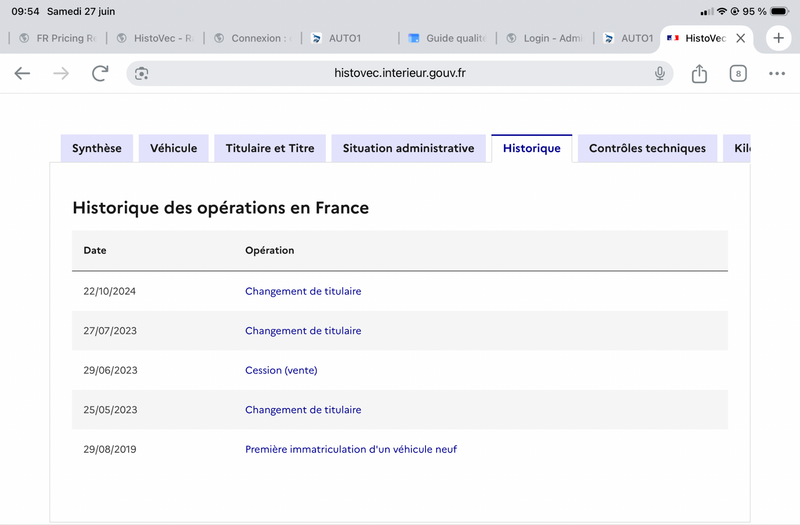Tap the microphone voice search icon
Image resolution: width=800 pixels, height=525 pixels.
pyautogui.click(x=660, y=73)
